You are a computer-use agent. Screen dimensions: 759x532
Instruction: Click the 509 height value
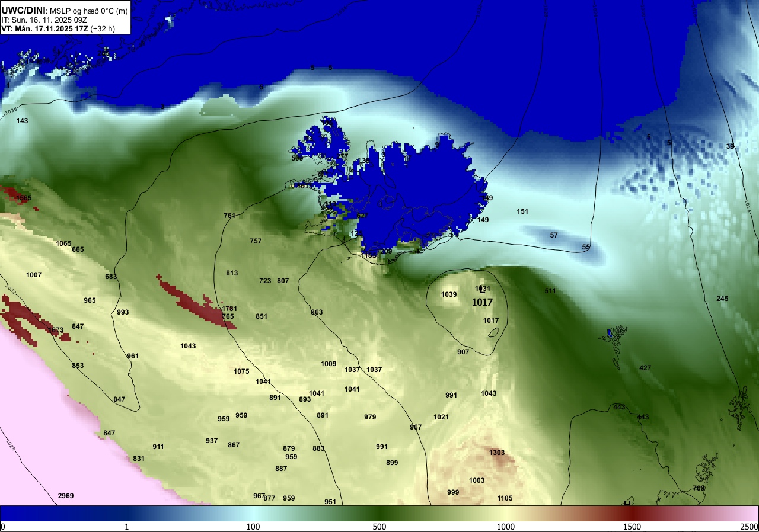[x=297, y=158]
